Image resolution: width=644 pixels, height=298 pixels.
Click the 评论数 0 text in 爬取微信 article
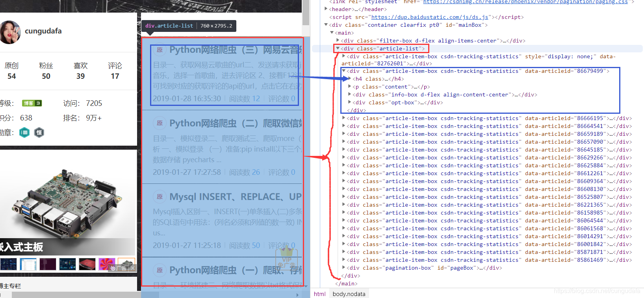pyautogui.click(x=282, y=172)
